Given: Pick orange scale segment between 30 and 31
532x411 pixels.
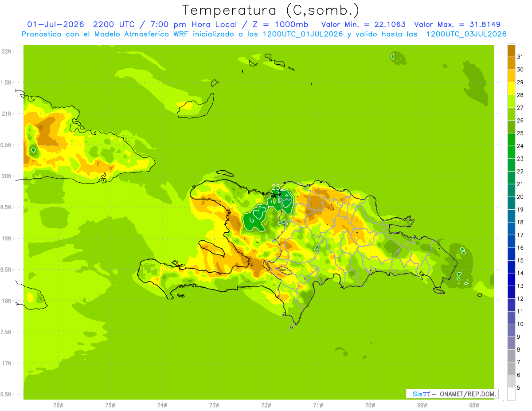Looking at the screenshot, I should [x=511, y=63].
